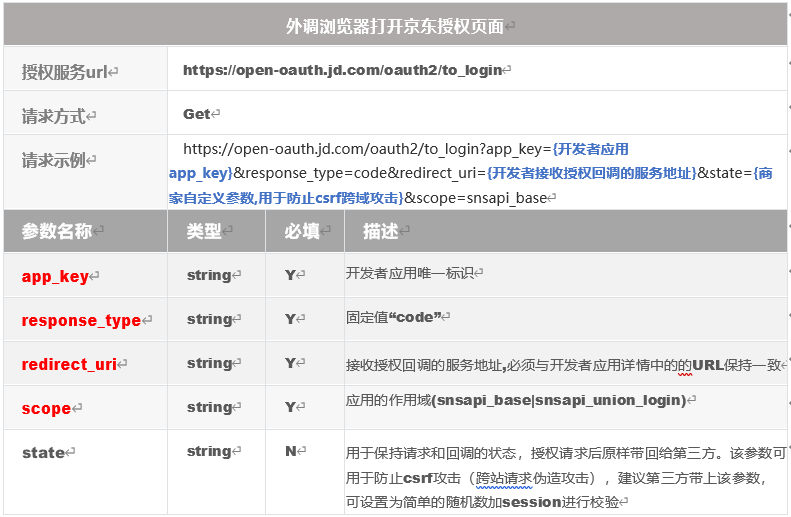Click the 类型 column header

[x=205, y=232]
